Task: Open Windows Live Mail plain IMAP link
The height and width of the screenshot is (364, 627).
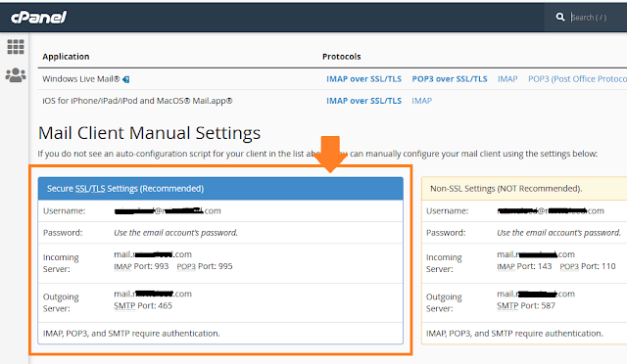Action: click(x=507, y=79)
